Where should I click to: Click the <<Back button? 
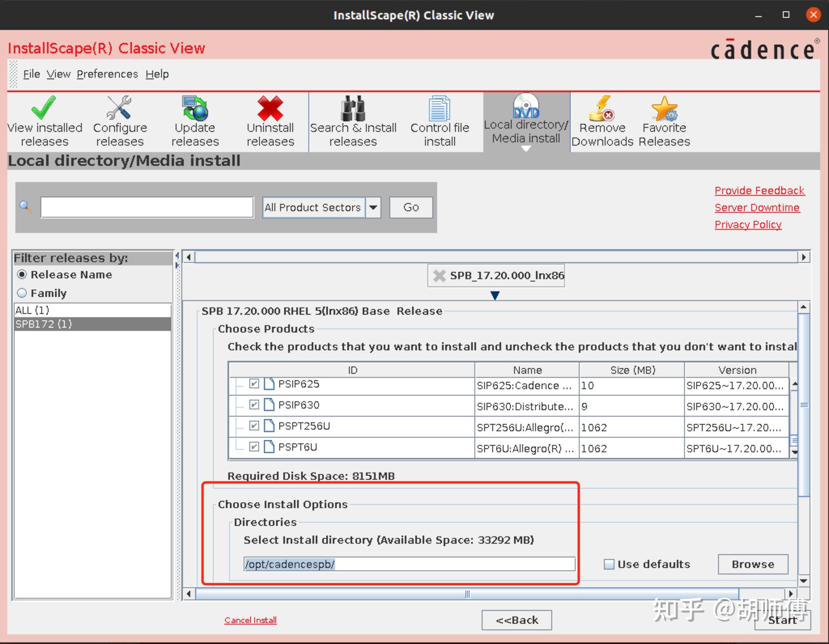517,620
